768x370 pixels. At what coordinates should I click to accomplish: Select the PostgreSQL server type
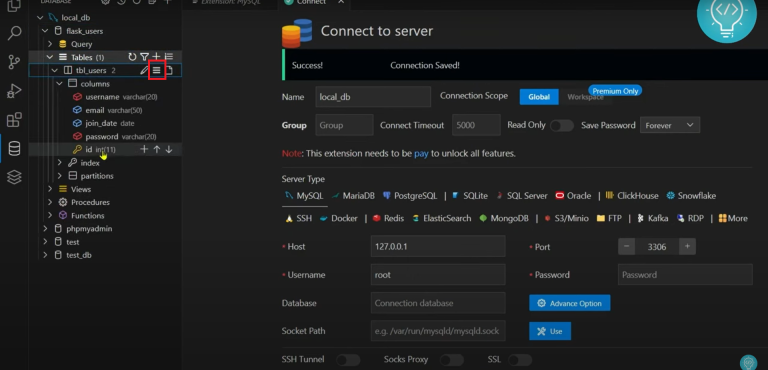pyautogui.click(x=410, y=196)
